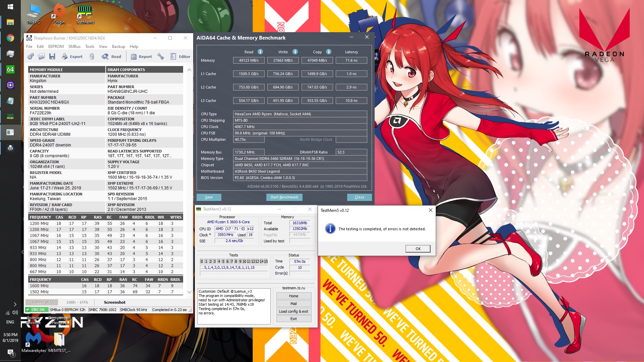Click the padlock icon in Thaiphoon toolbar
The width and height of the screenshot is (644, 362).
(92, 57)
